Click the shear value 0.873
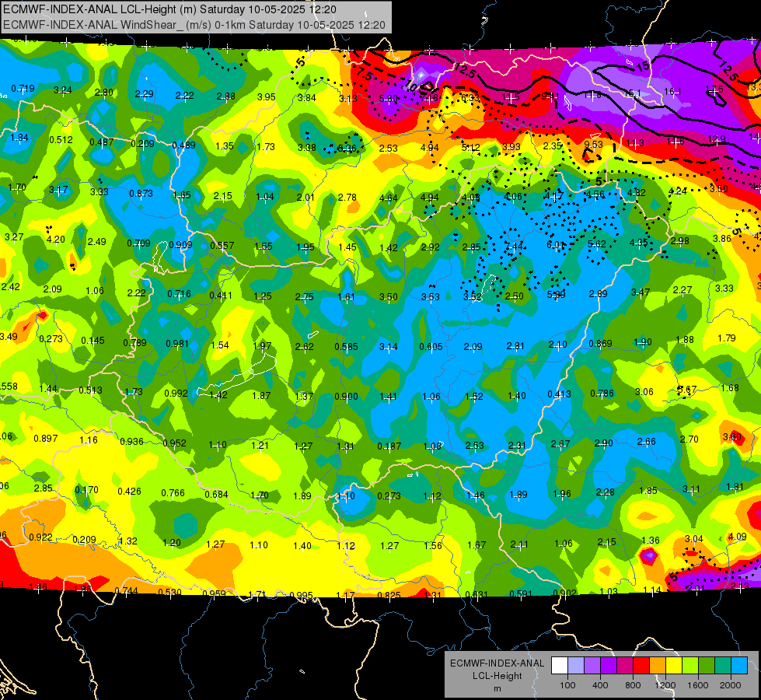 coord(141,194)
